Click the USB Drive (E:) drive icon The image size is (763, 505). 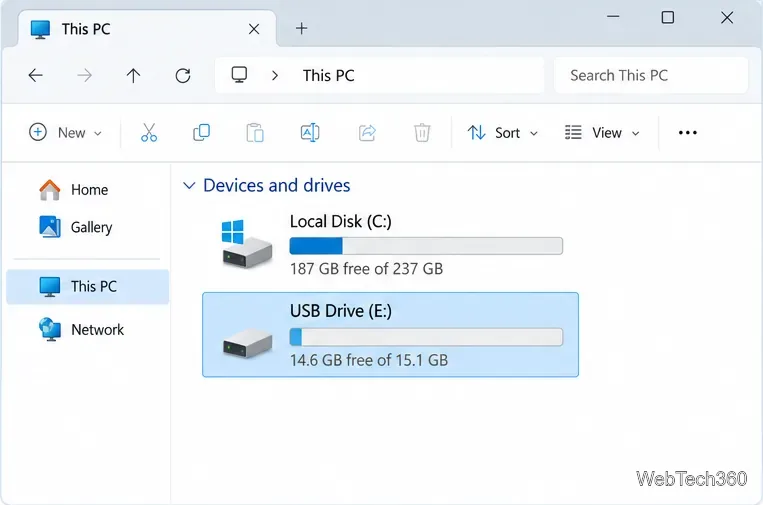pos(247,343)
